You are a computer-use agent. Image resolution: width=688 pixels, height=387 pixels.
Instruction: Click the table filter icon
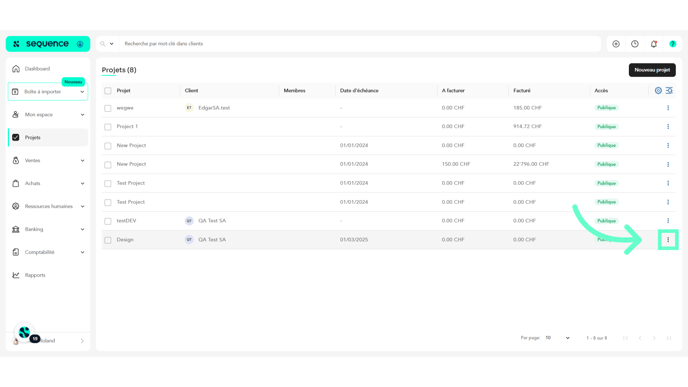[x=669, y=90]
